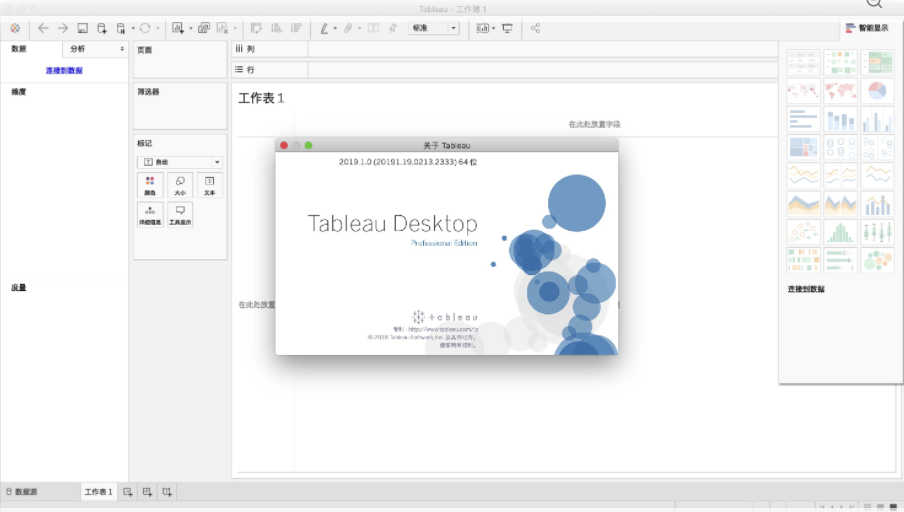Click the group members paperclip icon

348,28
